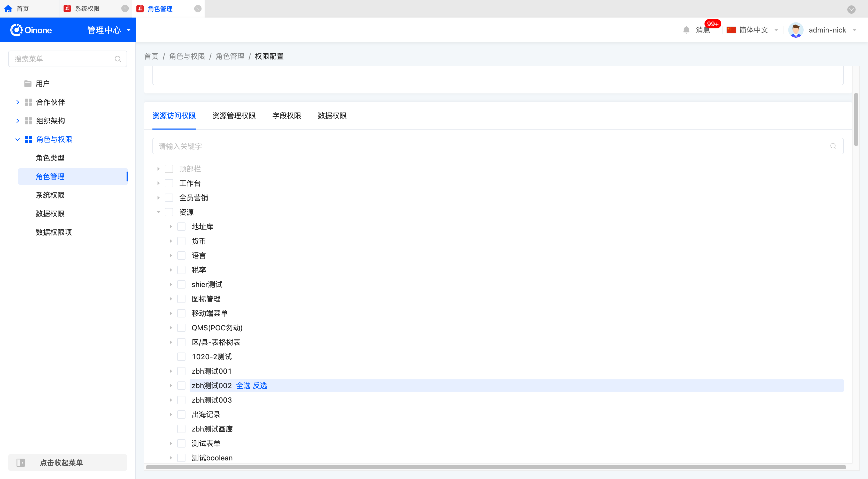Close the 角色管理 tab
The height and width of the screenshot is (479, 868).
pos(198,9)
